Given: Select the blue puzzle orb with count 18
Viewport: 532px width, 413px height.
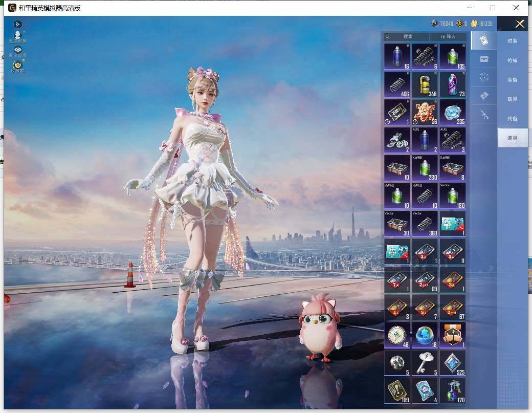Looking at the screenshot, I should [x=425, y=335].
